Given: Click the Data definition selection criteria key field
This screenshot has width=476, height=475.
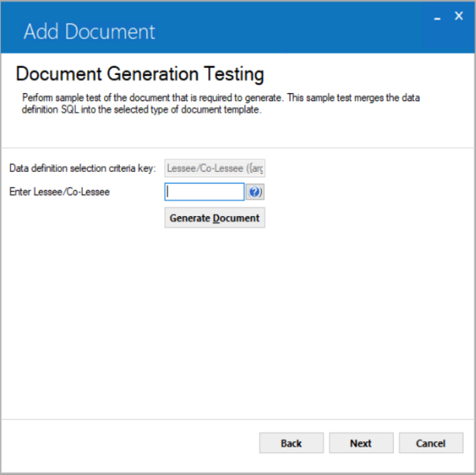Looking at the screenshot, I should pyautogui.click(x=215, y=168).
